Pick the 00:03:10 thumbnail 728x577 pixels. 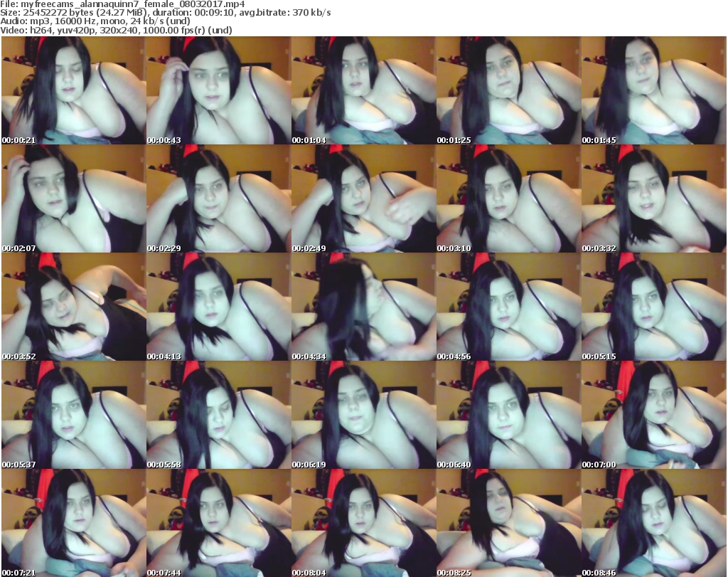point(508,198)
